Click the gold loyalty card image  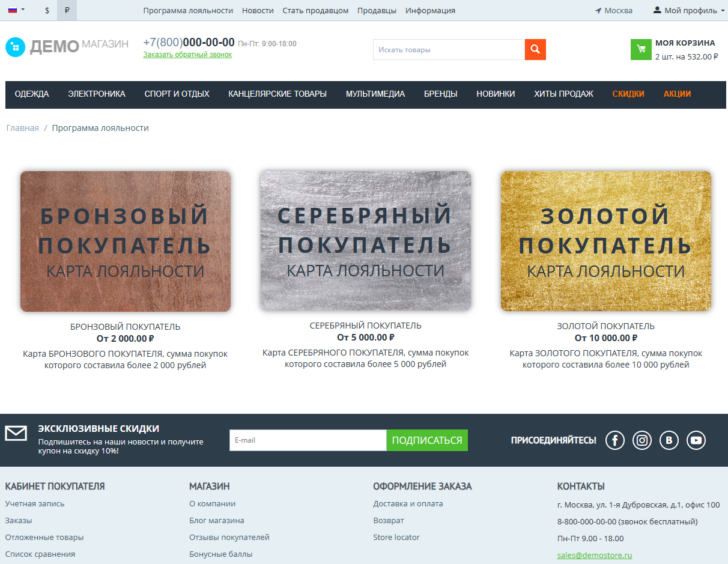[x=606, y=241]
